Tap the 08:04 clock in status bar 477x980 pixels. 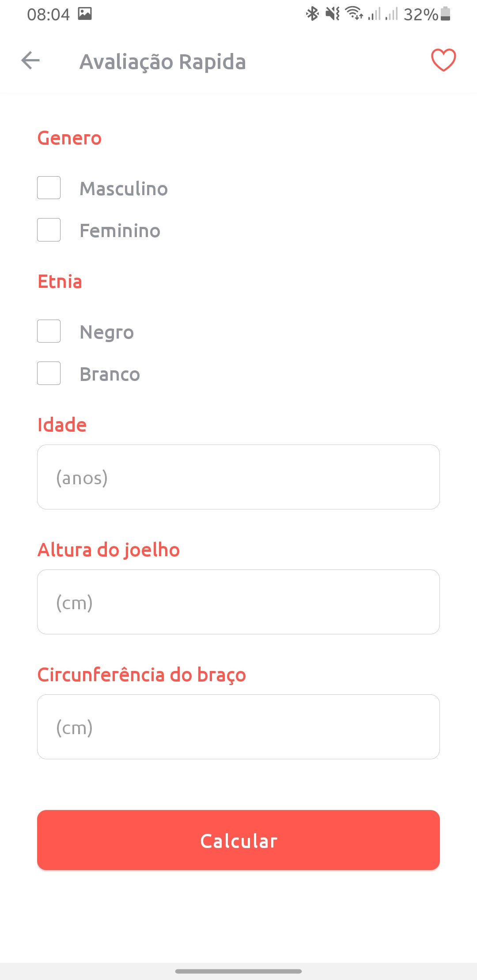[48, 15]
